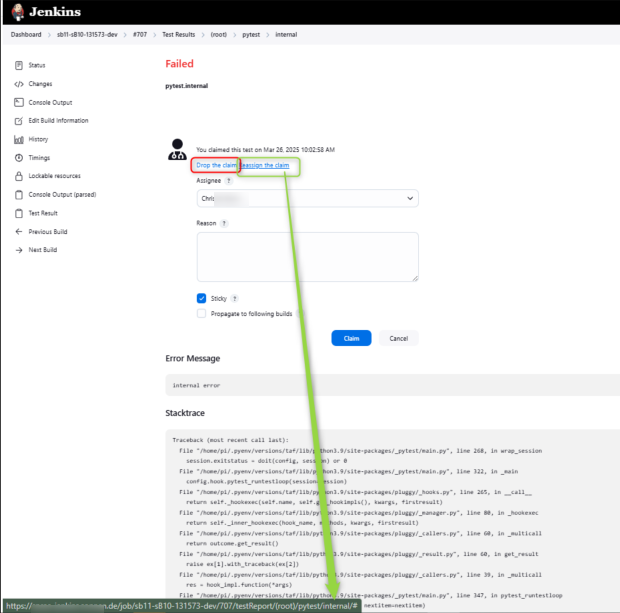Enable Propagate to following builds checkbox
Screen dimensions: 620x613
(202, 313)
